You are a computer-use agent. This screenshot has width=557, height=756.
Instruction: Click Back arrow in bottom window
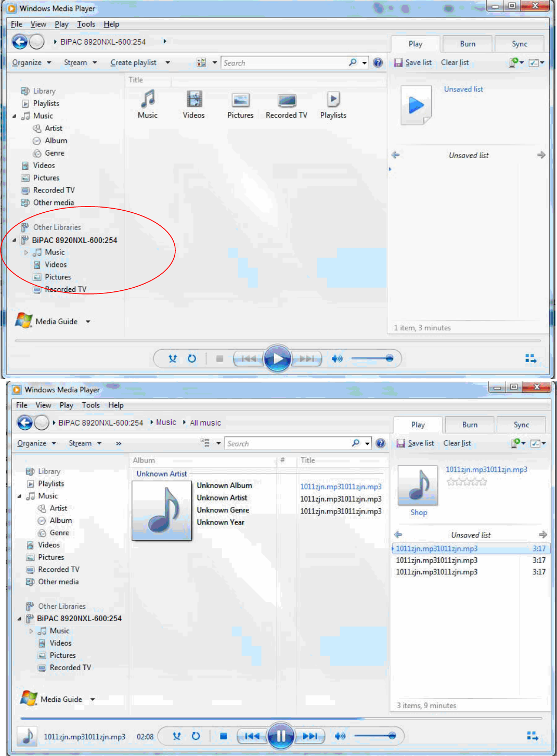pyautogui.click(x=25, y=422)
